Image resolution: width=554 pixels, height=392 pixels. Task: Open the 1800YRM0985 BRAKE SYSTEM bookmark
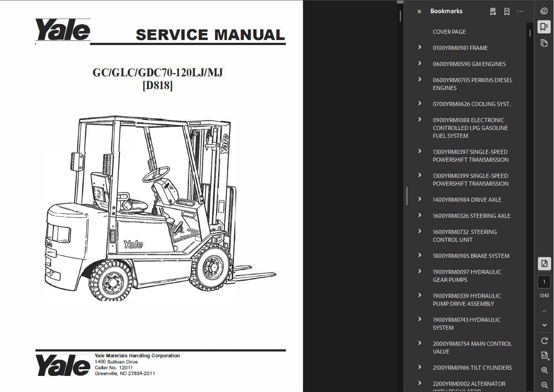click(x=471, y=256)
